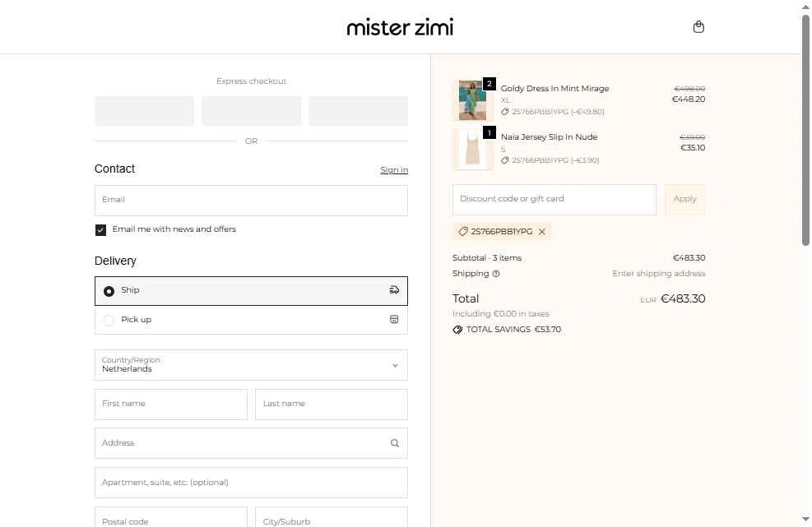
Task: Click the delivery truck icon on Ship row
Action: tap(394, 290)
